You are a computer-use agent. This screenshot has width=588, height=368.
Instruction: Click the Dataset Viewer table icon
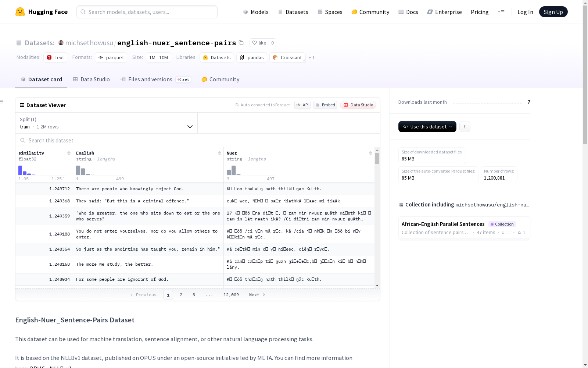(22, 105)
